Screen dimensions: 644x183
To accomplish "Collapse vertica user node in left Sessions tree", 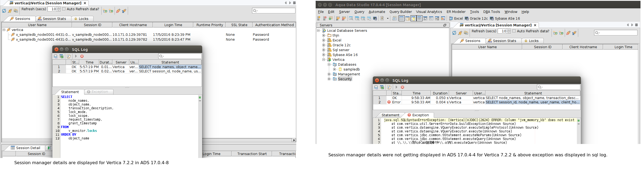I will tap(4, 30).
